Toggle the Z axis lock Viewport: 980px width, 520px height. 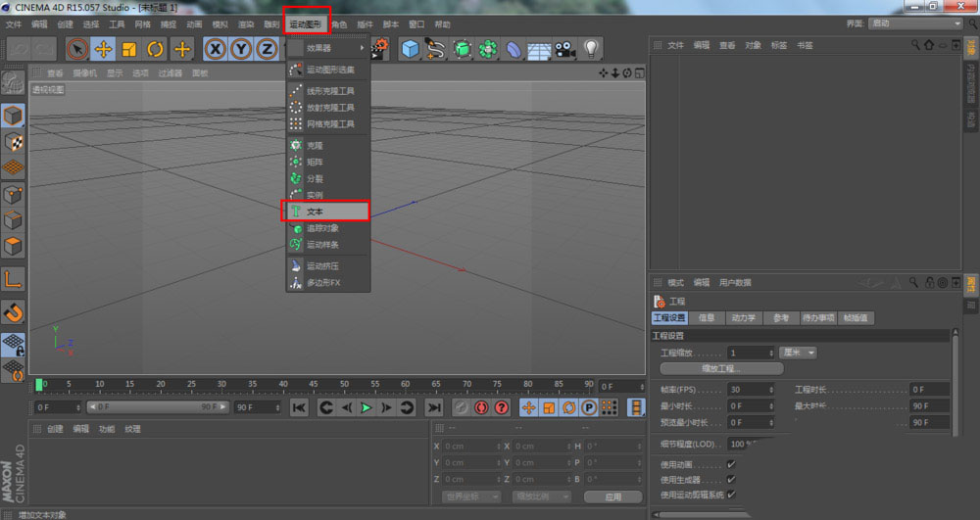(x=267, y=49)
